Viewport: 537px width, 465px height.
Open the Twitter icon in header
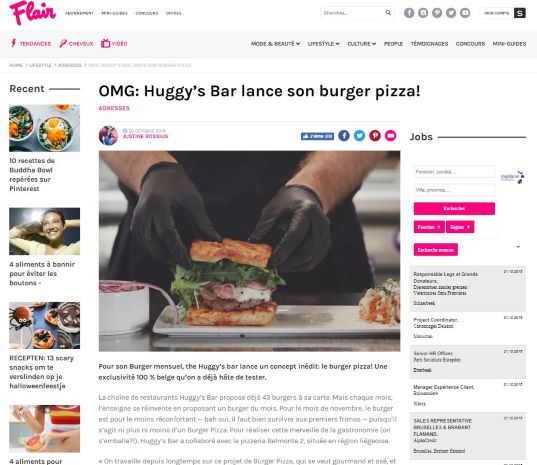pyautogui.click(x=451, y=13)
